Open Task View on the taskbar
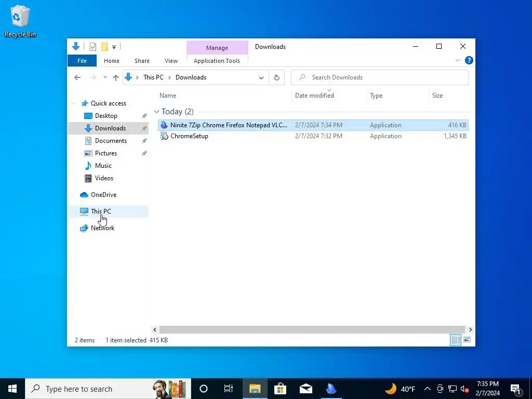532x399 pixels. tap(229, 389)
